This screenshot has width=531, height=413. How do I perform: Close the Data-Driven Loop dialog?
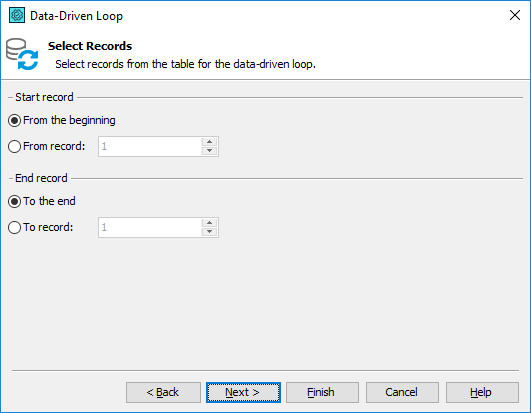tap(515, 15)
